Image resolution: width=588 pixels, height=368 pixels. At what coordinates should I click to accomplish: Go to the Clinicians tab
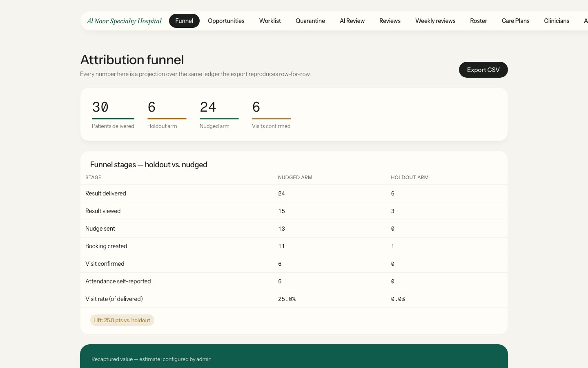pyautogui.click(x=557, y=21)
